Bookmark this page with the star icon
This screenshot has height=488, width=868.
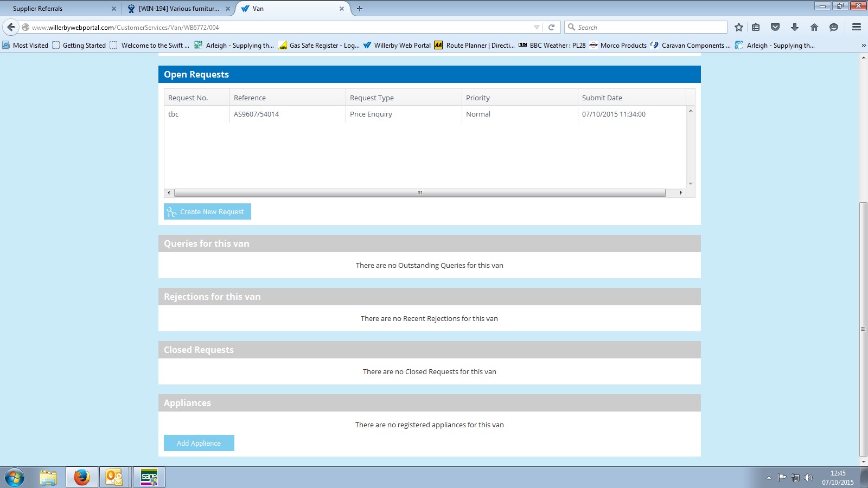coord(738,27)
